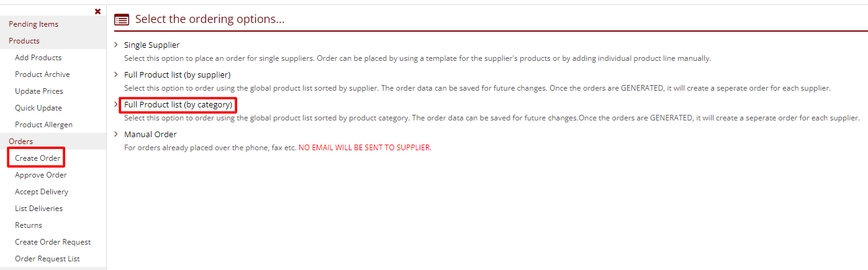Viewport: 868px width, 270px height.
Task: Click Create Order in the sidebar
Action: tap(38, 158)
